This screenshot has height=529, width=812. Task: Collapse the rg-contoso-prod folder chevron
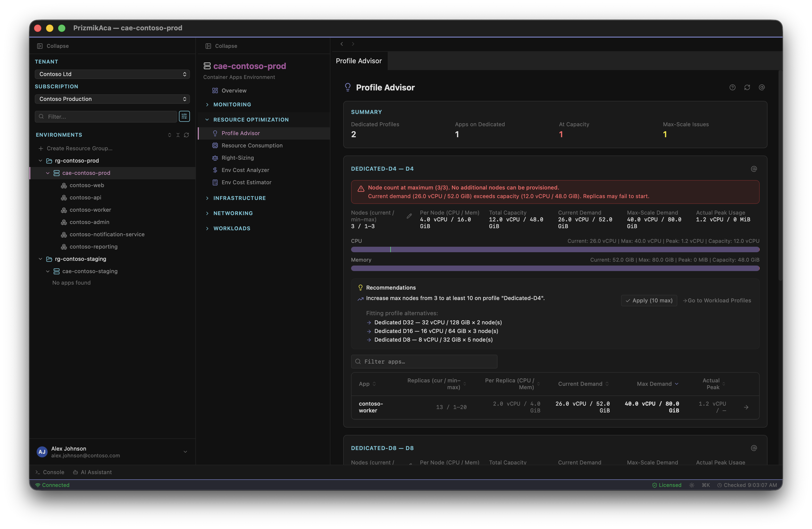pyautogui.click(x=40, y=160)
